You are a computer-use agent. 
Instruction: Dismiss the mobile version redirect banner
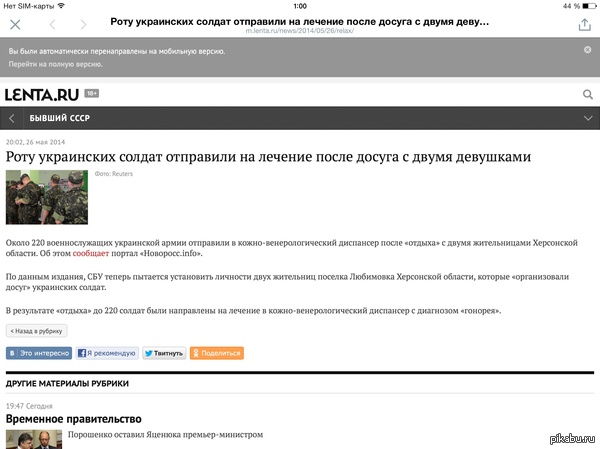(587, 50)
